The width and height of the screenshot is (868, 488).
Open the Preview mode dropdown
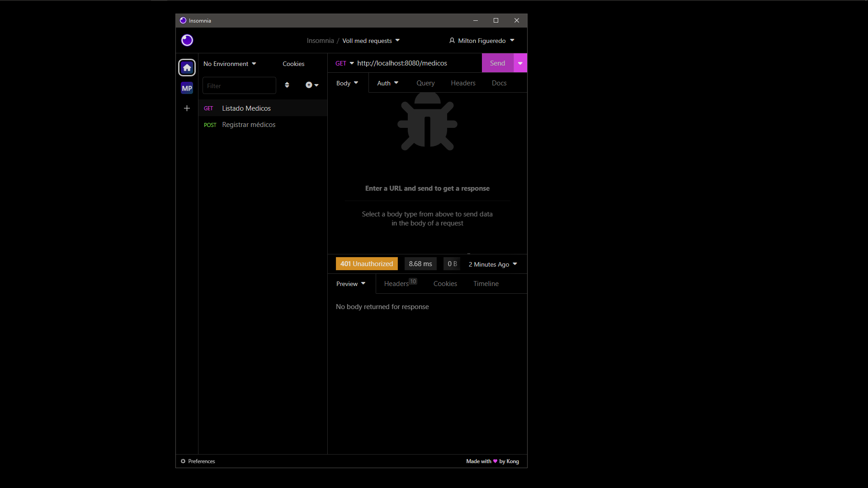click(351, 284)
